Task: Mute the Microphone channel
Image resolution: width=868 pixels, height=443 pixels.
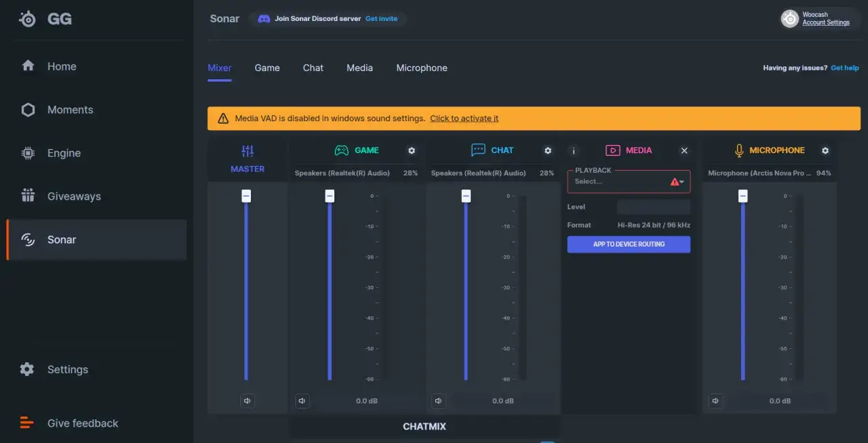Action: (x=716, y=401)
